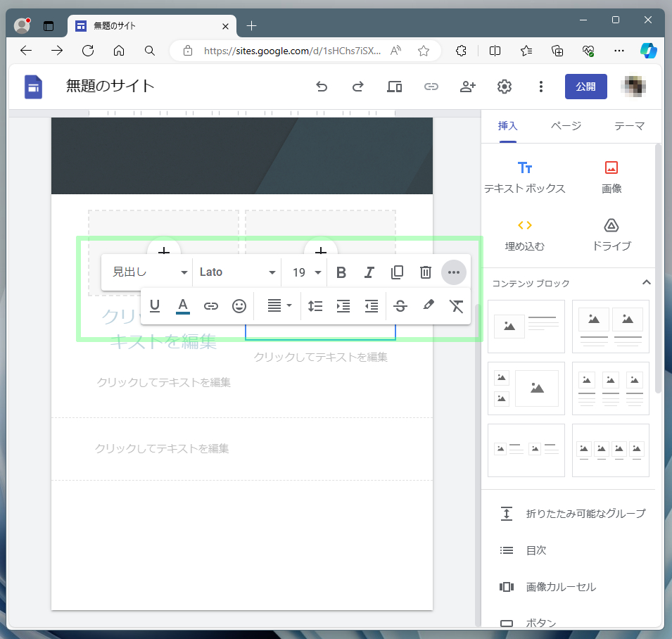Undo the last action in Sites
Viewport: 672px width, 639px height.
pos(322,87)
